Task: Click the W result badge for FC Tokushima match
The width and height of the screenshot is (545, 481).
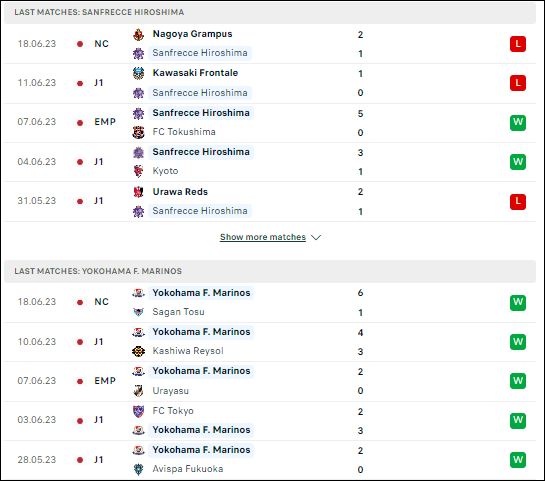Action: tap(518, 122)
